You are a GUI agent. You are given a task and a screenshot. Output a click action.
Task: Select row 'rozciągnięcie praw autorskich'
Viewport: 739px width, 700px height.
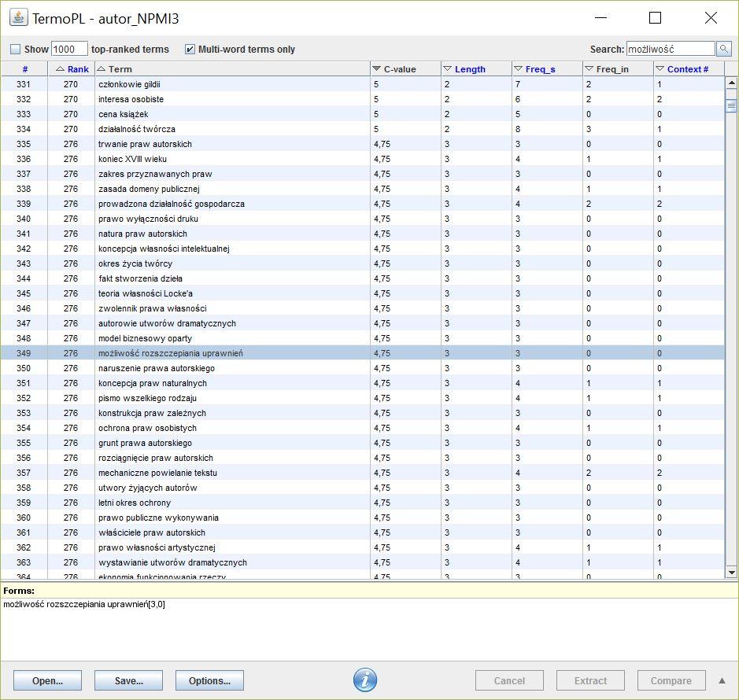[363, 458]
